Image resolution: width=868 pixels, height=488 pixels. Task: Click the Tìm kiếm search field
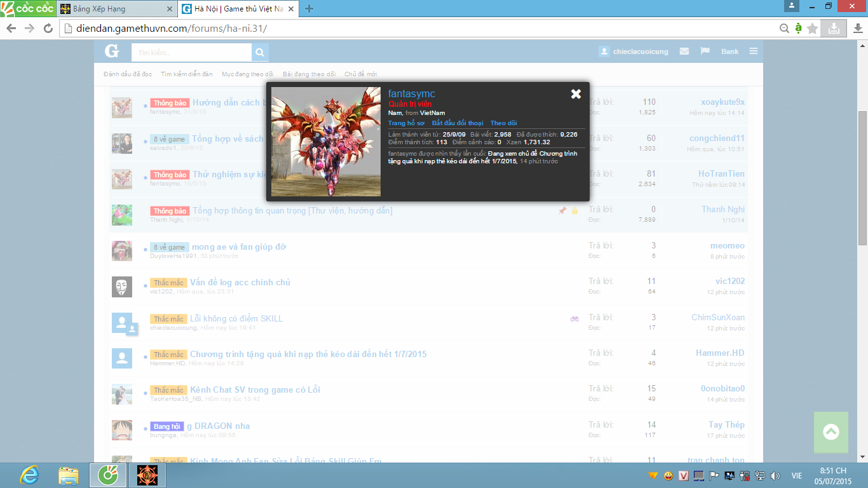tap(192, 52)
